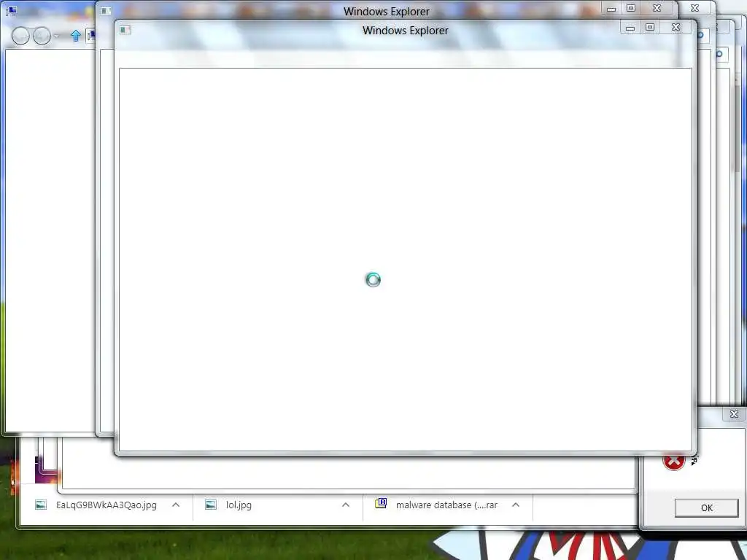
Task: Expand options chevron for lol.jpg download
Action: point(346,505)
